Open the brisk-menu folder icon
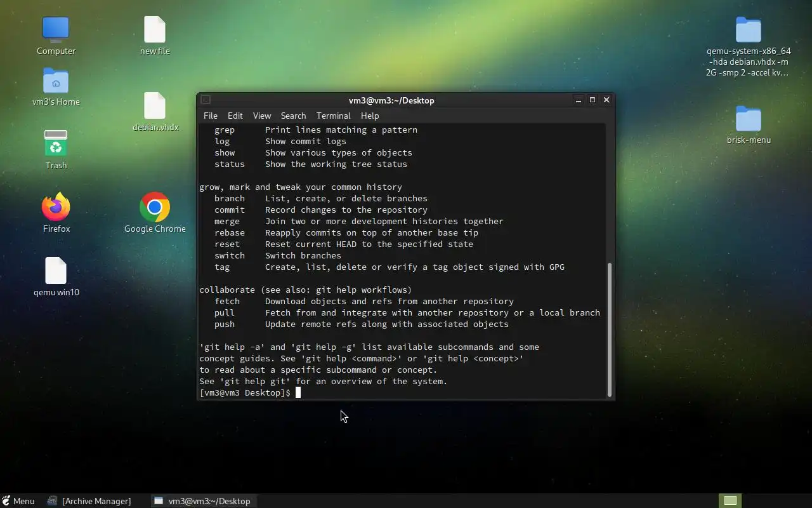 coord(749,125)
